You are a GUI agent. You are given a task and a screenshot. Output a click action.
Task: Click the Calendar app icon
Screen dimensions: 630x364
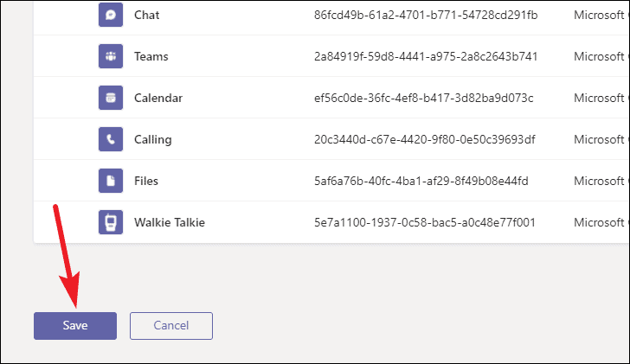coord(111,99)
